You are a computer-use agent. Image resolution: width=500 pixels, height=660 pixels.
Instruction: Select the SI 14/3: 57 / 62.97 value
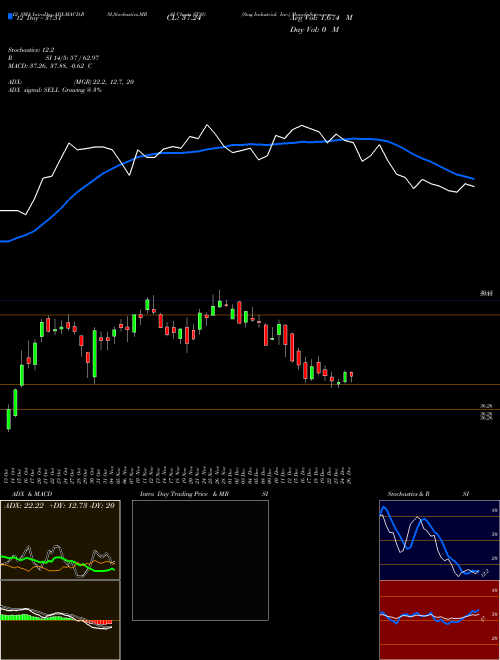[72, 58]
